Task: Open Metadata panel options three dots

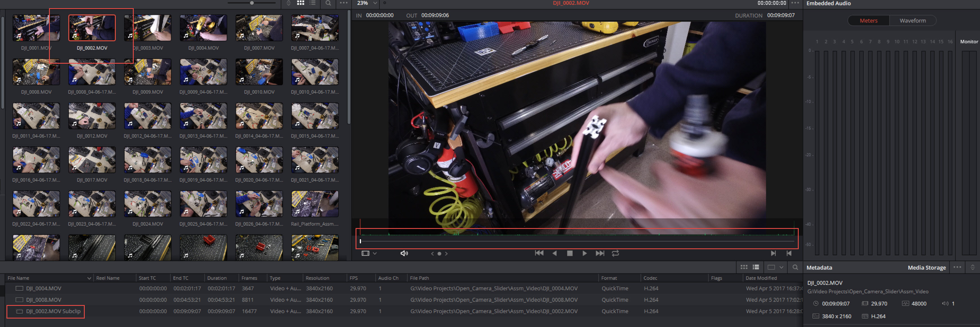Action: coord(957,268)
